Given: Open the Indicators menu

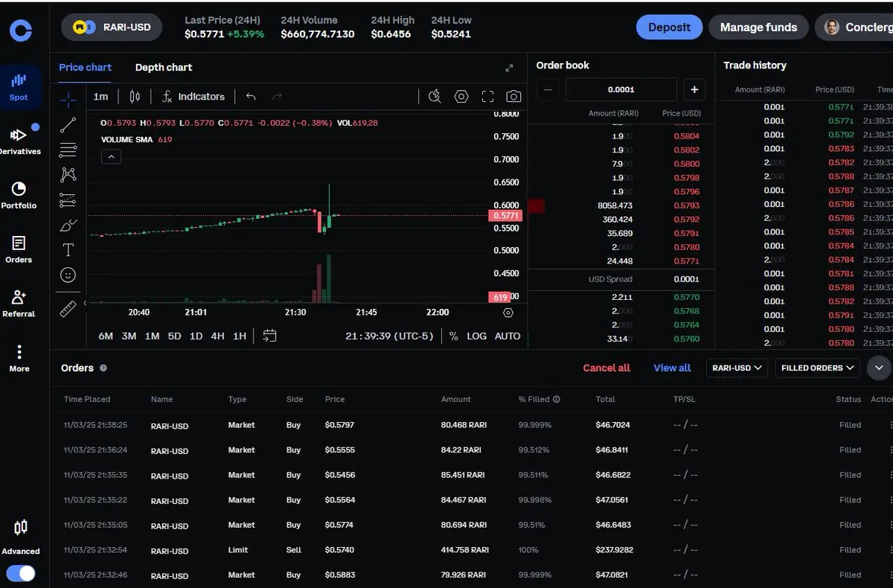Looking at the screenshot, I should (193, 97).
